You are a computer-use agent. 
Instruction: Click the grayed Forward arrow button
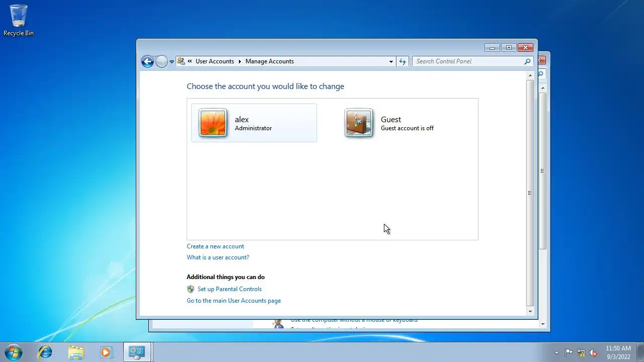point(162,61)
